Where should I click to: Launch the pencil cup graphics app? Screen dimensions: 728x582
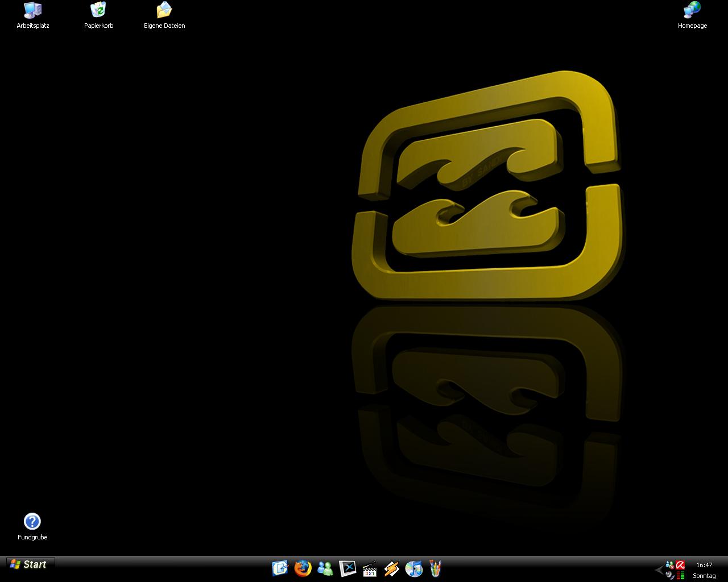tap(435, 568)
